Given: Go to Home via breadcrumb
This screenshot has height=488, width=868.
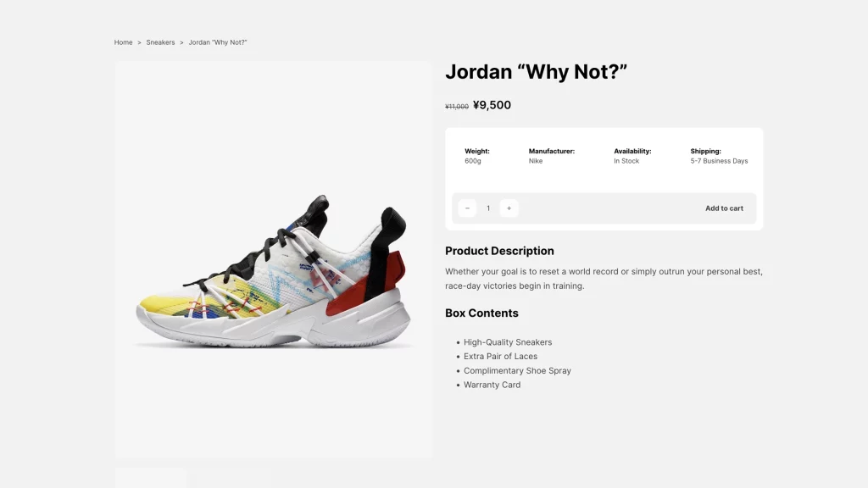Looking at the screenshot, I should click(124, 42).
